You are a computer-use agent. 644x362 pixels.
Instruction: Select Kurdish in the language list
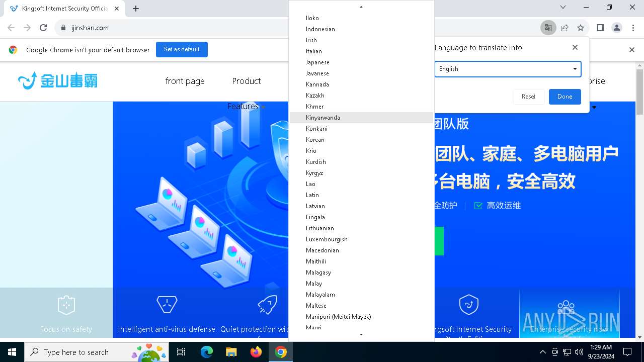(361, 162)
